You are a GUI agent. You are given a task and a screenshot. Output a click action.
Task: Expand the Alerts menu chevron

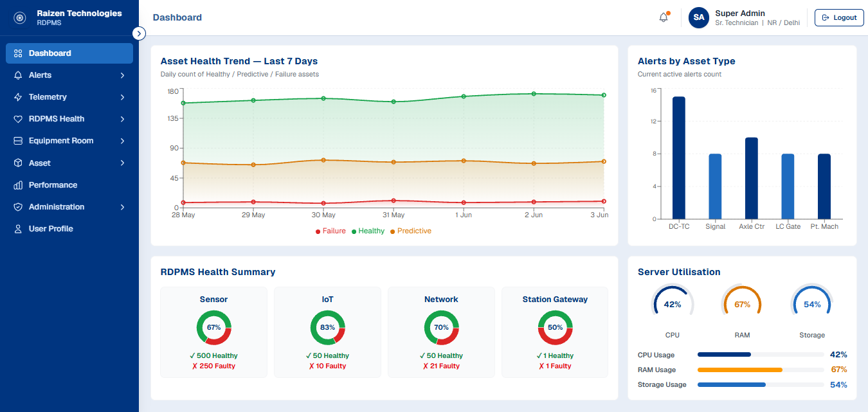click(122, 75)
